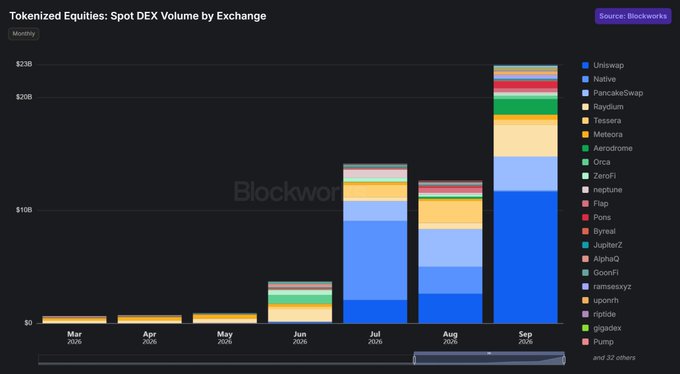Click the Jun 2026 Raydium bar segment
Screen dimensions: 680x374
(300, 315)
